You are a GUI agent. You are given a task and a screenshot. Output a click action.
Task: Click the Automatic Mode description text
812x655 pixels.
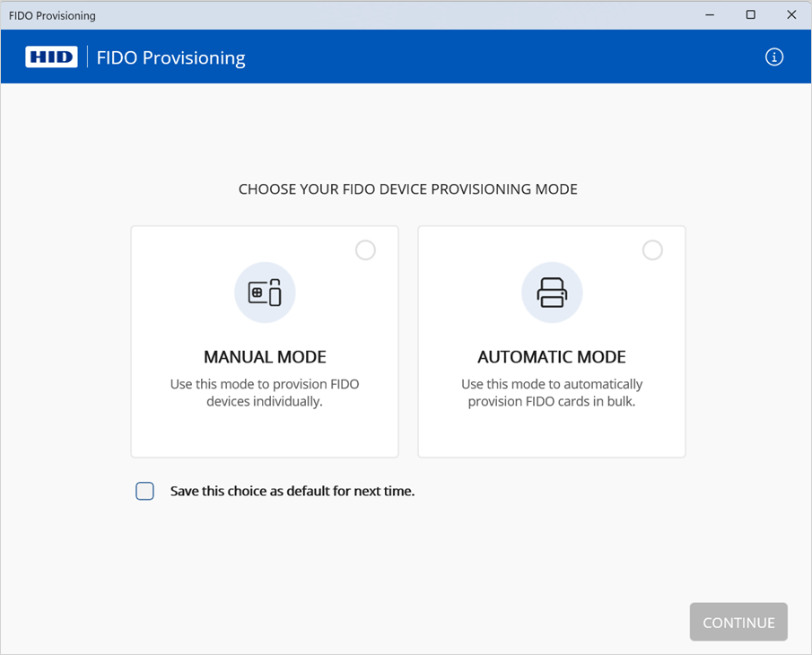pyautogui.click(x=552, y=393)
